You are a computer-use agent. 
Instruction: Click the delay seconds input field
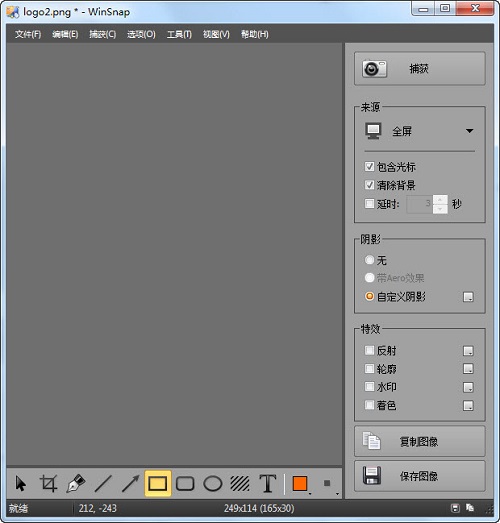tap(420, 204)
